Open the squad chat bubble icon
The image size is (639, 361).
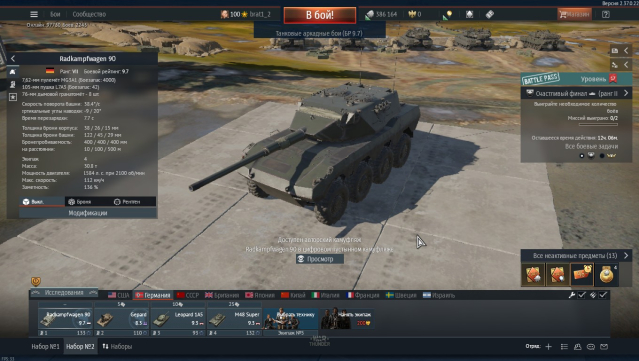(x=591, y=346)
